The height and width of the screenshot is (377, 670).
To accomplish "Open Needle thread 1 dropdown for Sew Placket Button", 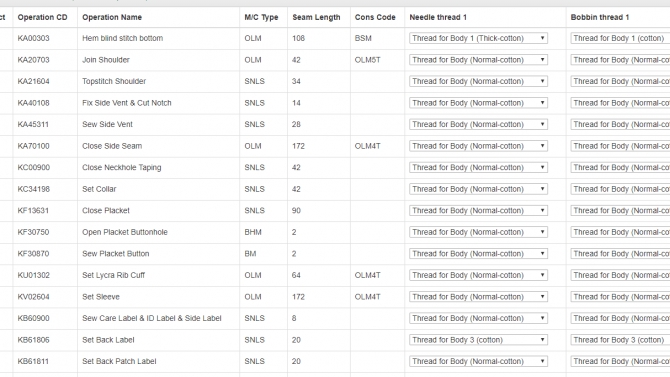I will (478, 253).
